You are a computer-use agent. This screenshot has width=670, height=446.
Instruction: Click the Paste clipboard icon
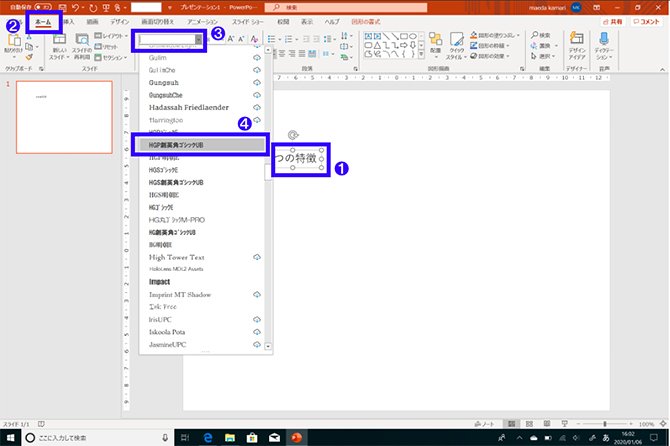coord(14,41)
